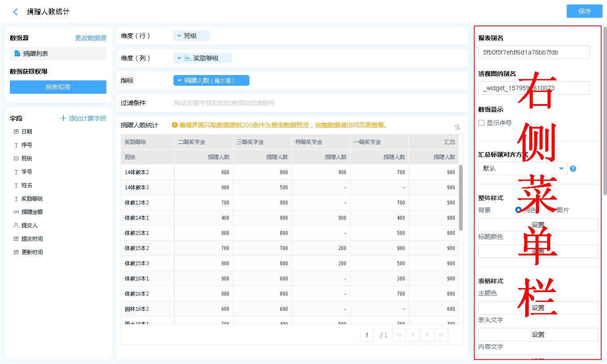Image resolution: width=607 pixels, height=364 pixels.
Task: Click the plus icon for 添加计算字段
Action: pos(63,118)
